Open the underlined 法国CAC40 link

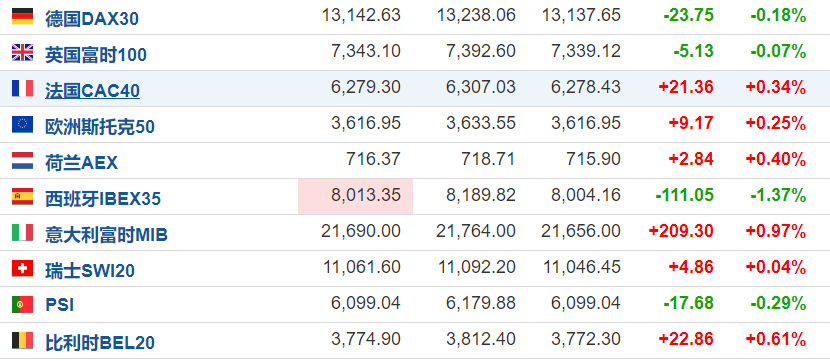click(93, 91)
